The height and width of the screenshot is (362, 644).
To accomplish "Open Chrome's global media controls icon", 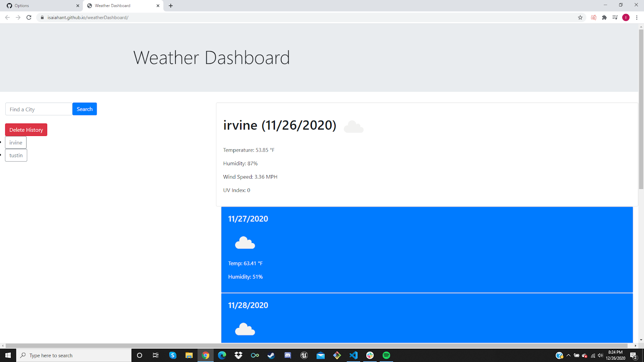I will (615, 17).
